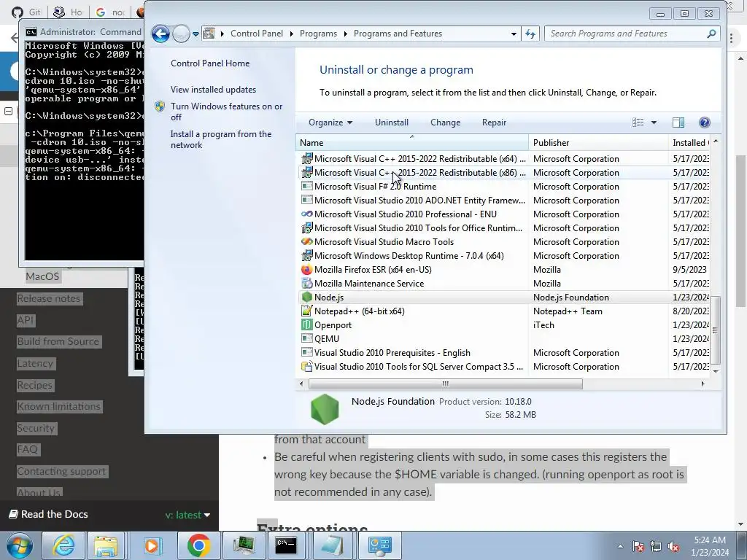Switch to Command Prompt on taskbar
This screenshot has width=747, height=560.
286,545
